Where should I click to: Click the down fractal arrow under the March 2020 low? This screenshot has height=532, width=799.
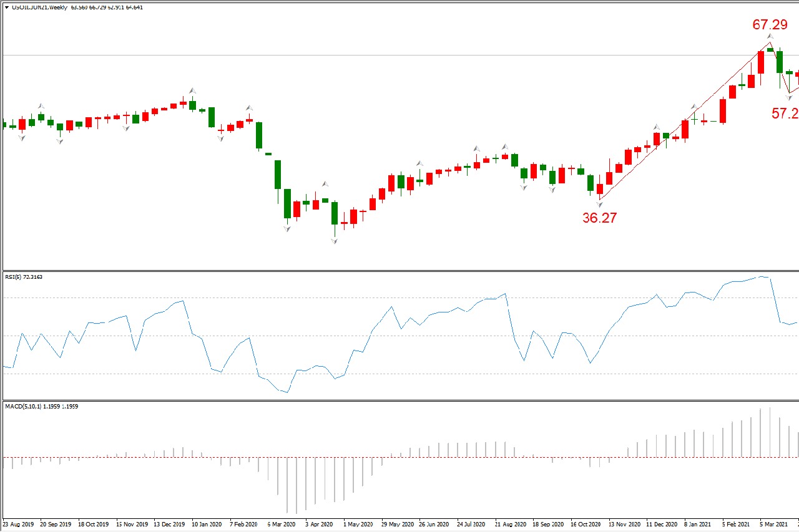(287, 229)
